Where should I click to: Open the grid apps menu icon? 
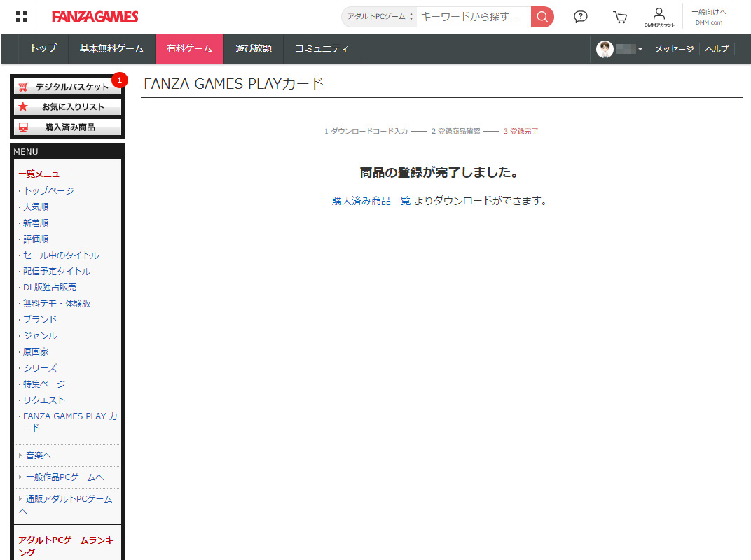pos(22,17)
